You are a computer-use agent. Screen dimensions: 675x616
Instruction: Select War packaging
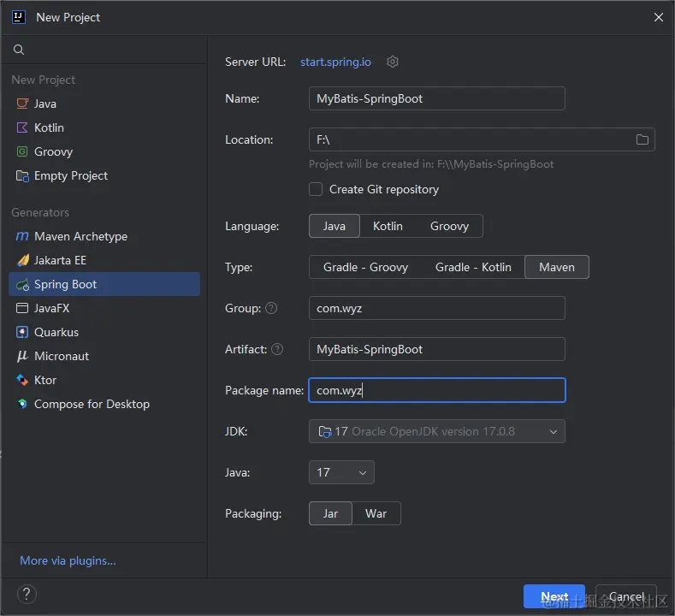pyautogui.click(x=376, y=513)
